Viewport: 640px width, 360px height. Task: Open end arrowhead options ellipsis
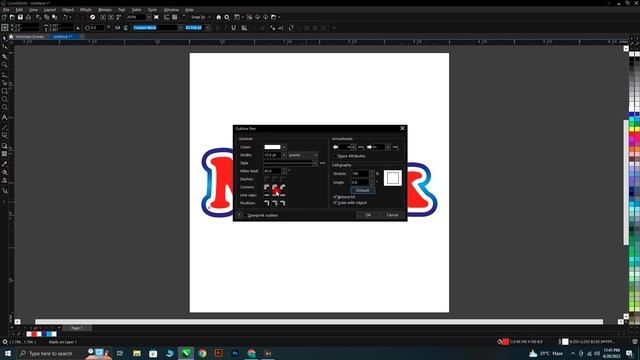[x=395, y=147]
